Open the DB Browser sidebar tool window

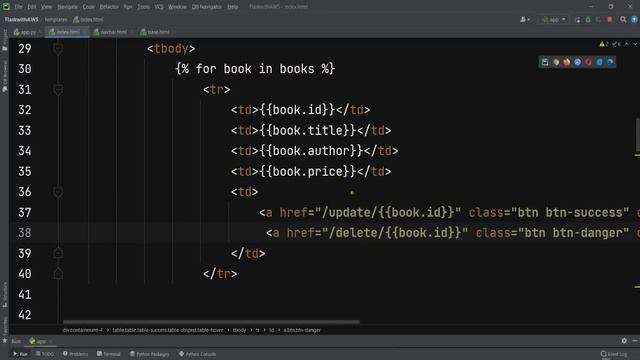click(x=4, y=76)
